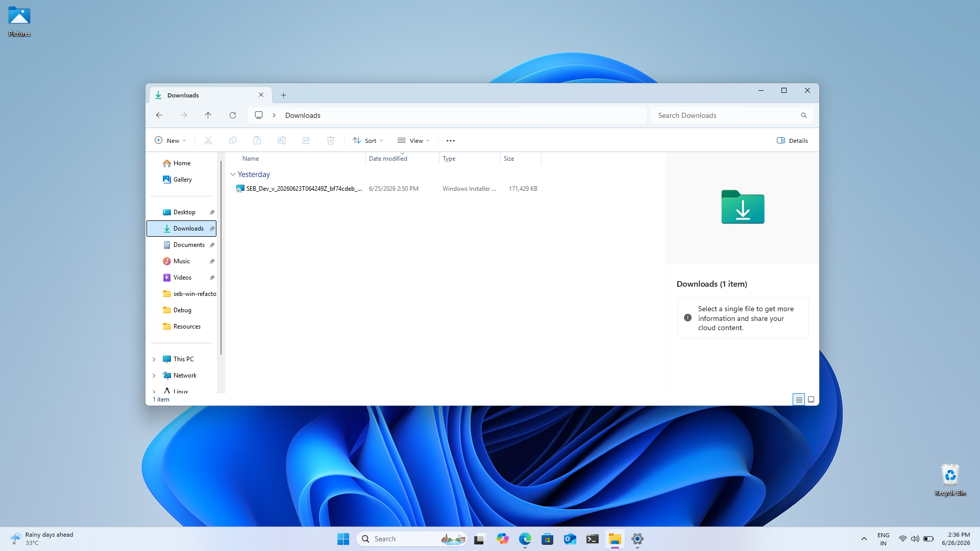Screen dimensions: 980x551
Task: Toggle the Details pane button
Action: click(x=792, y=140)
